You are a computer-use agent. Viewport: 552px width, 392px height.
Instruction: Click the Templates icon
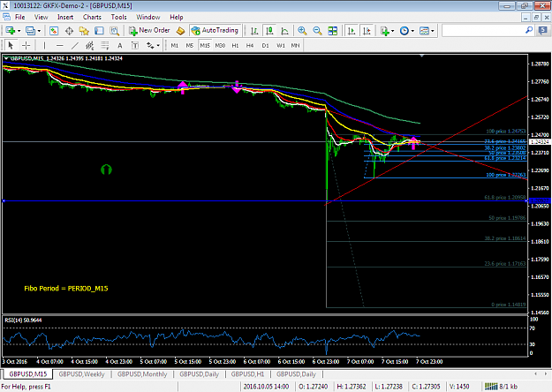pyautogui.click(x=424, y=31)
